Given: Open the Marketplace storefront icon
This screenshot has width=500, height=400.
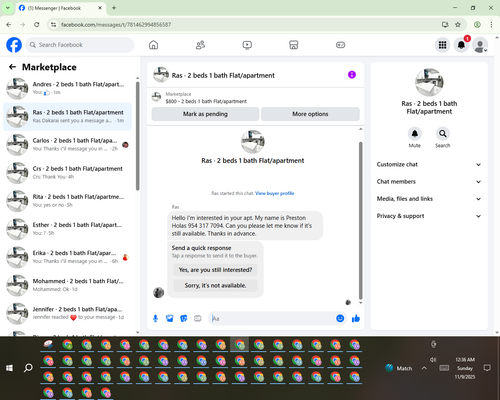Looking at the screenshot, I should 294,45.
